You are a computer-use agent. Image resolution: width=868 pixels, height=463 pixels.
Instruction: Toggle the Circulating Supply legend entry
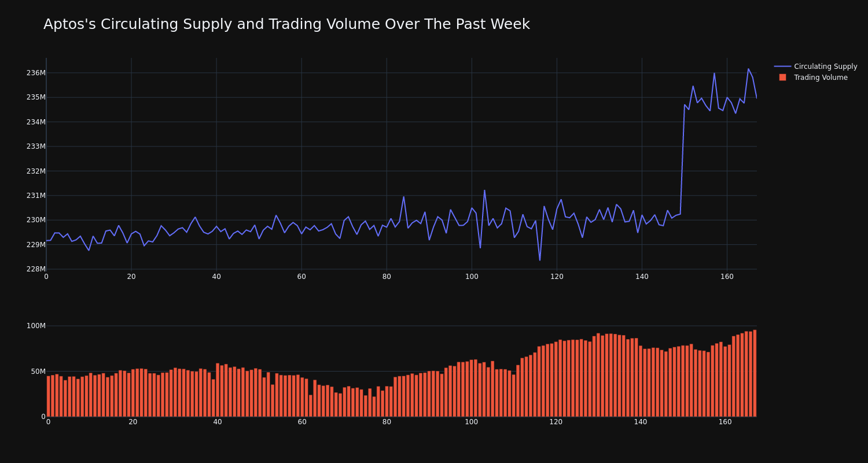(815, 67)
